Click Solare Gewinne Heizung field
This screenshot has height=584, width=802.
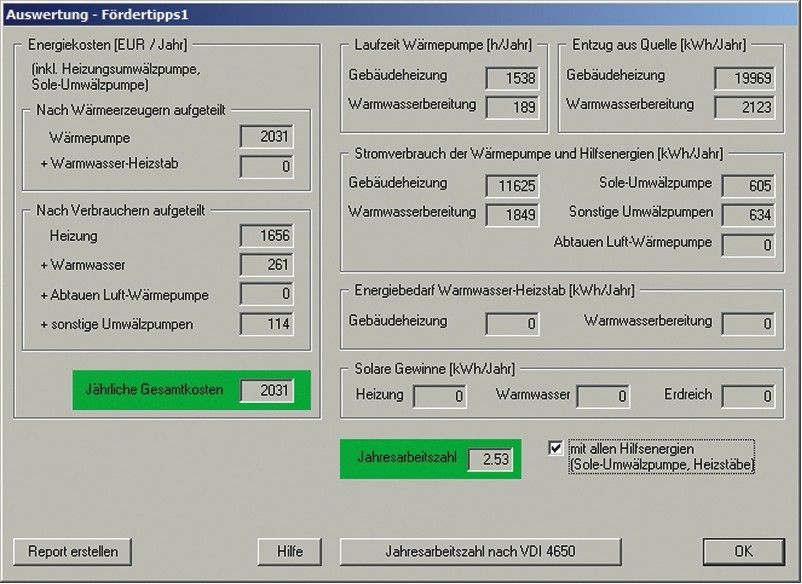(439, 396)
